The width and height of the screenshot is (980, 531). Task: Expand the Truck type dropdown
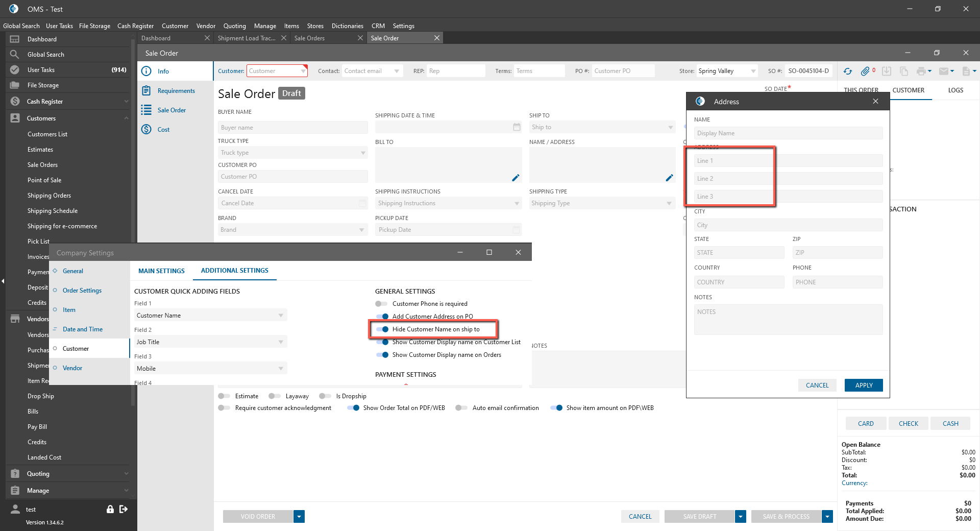pos(363,153)
